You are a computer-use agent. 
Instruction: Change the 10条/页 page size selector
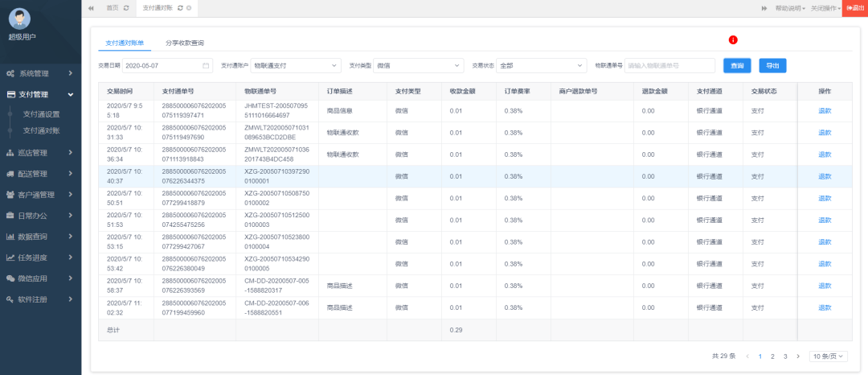(x=828, y=356)
